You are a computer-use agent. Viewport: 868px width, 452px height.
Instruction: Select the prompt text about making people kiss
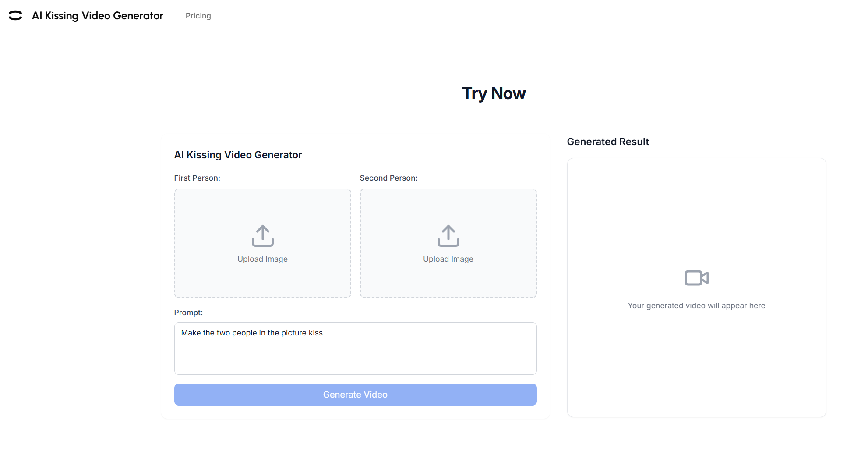(252, 333)
